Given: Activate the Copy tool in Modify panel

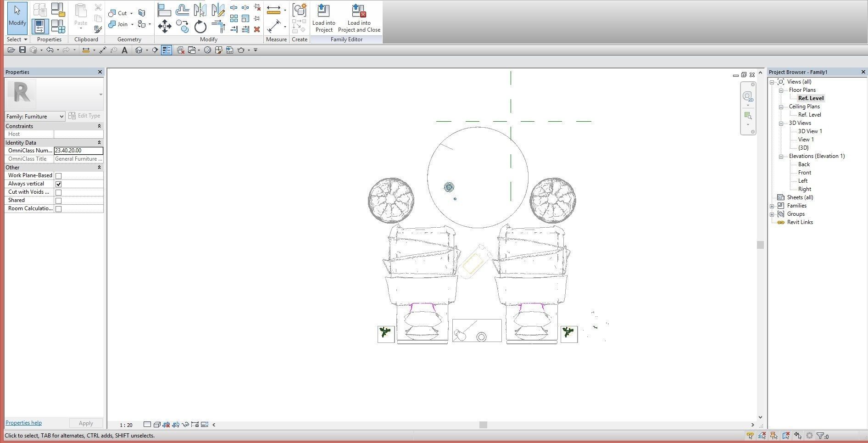Looking at the screenshot, I should 182,26.
